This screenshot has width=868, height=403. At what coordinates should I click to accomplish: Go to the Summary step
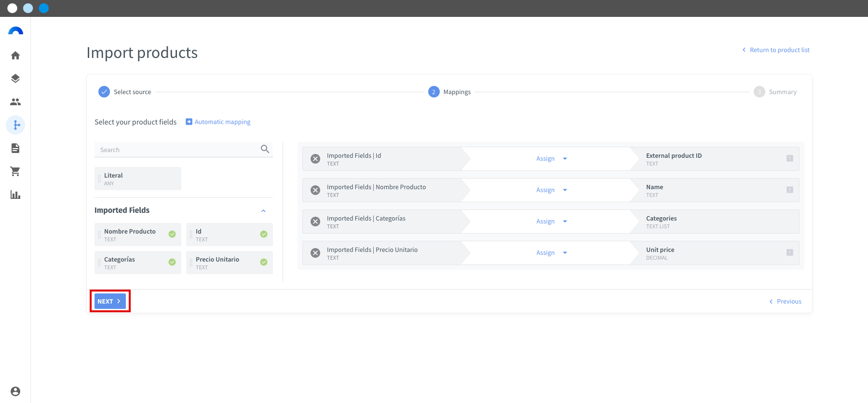(775, 92)
